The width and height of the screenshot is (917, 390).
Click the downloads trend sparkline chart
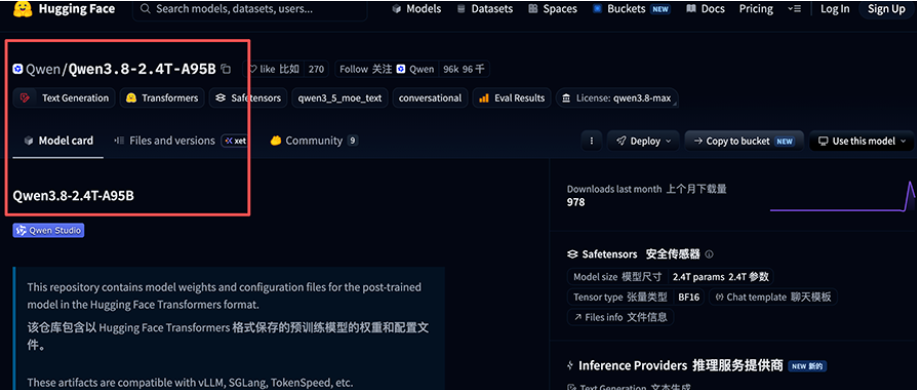(x=843, y=196)
